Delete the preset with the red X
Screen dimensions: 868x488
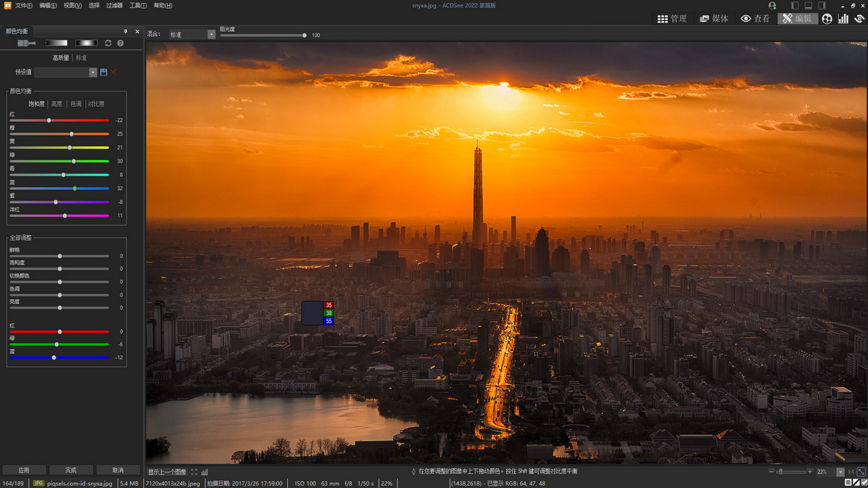click(113, 72)
